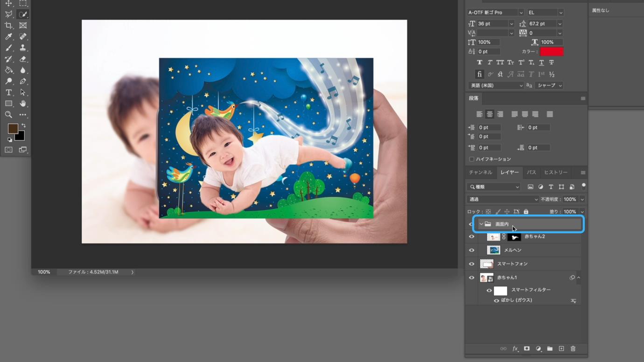This screenshot has width=644, height=362.
Task: Hide the 赤ちゃん1 layer
Action: point(471,278)
